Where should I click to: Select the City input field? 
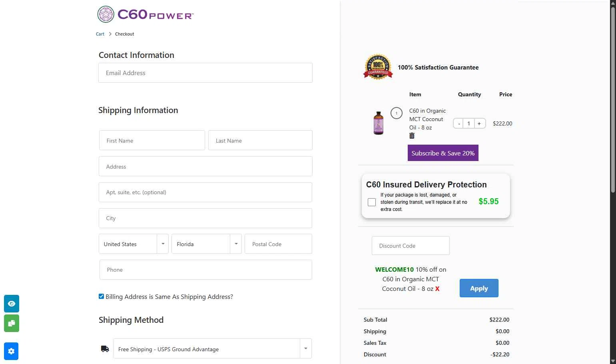(x=205, y=218)
